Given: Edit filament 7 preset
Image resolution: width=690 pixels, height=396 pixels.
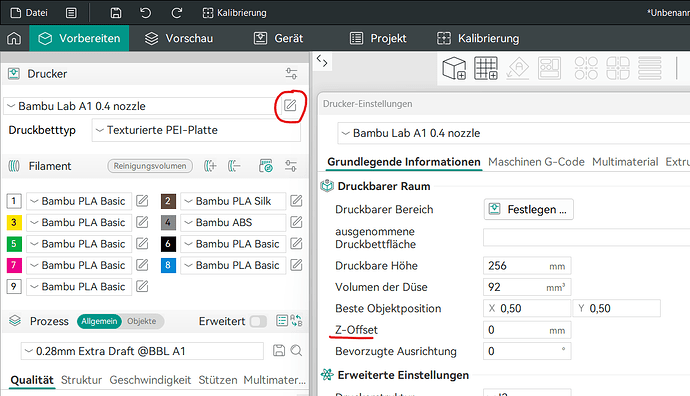Looking at the screenshot, I should pos(142,265).
